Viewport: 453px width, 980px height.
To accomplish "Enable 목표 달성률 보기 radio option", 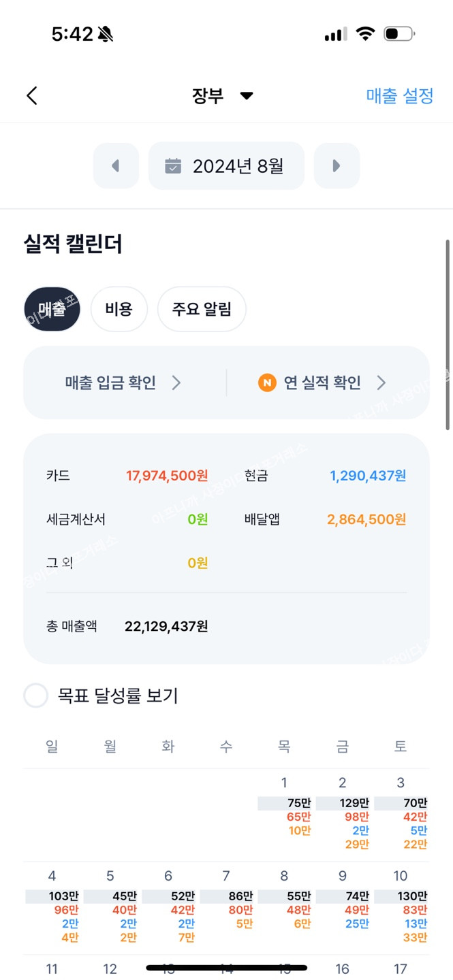I will pyautogui.click(x=36, y=696).
